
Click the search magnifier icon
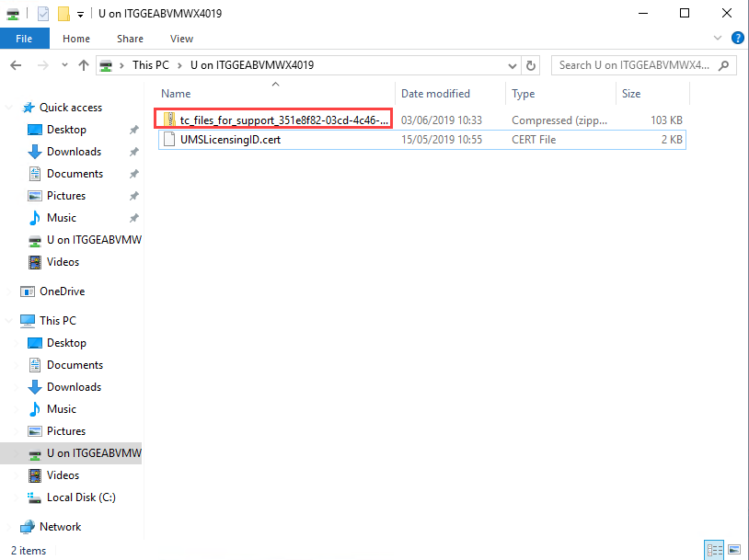724,65
